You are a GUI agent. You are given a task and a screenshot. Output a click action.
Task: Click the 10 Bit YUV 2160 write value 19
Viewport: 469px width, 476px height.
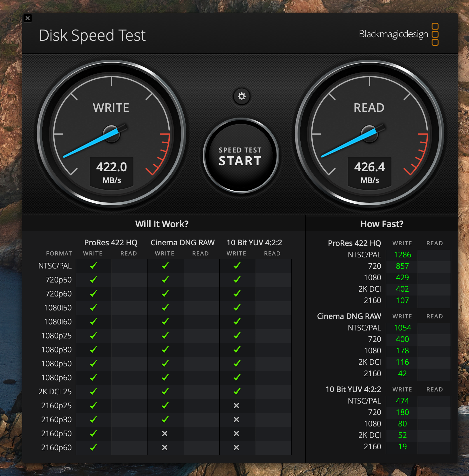tap(402, 447)
